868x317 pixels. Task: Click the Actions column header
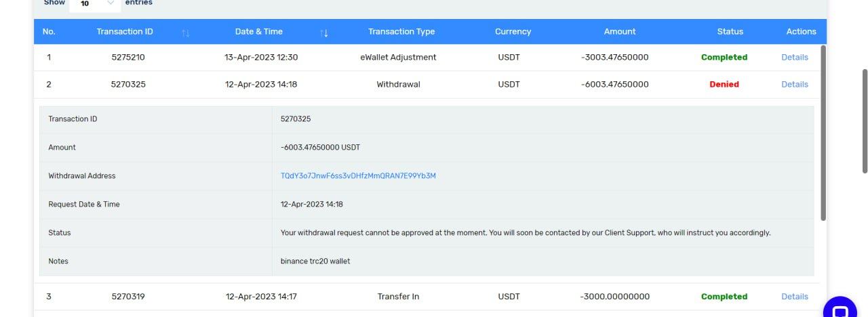tap(801, 32)
